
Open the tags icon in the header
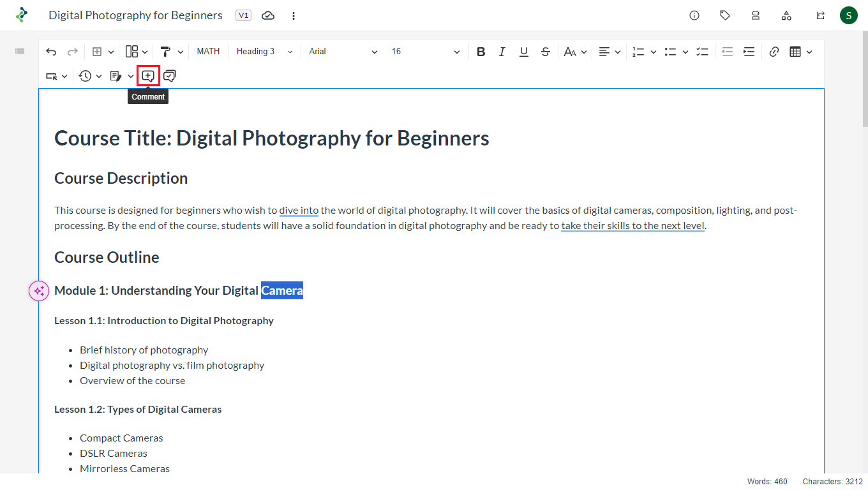pos(725,15)
